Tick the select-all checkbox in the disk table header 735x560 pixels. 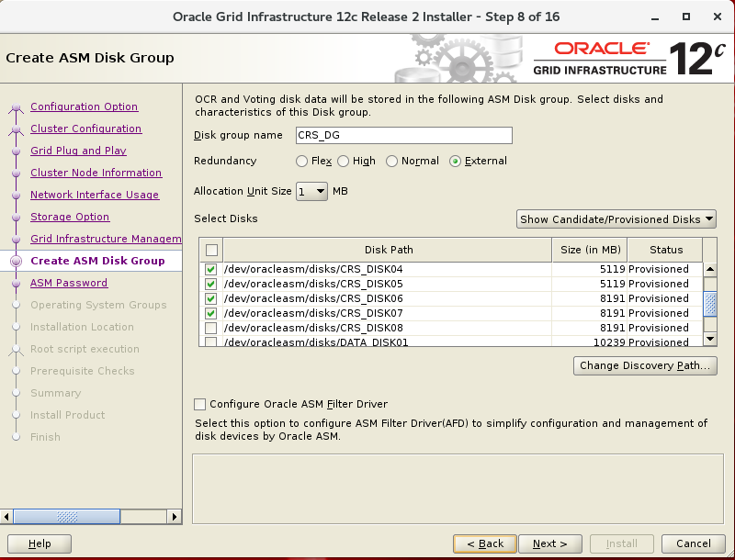[211, 250]
